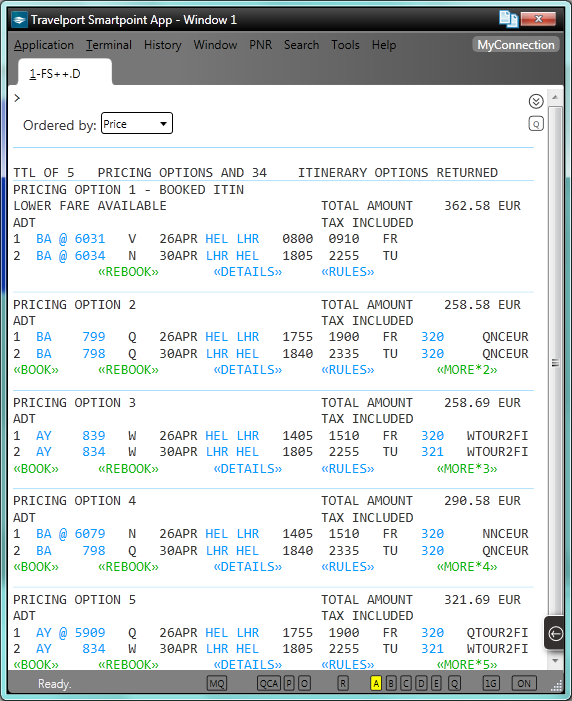Click the MQ status bar button
Screen dimensions: 572x701
(217, 684)
